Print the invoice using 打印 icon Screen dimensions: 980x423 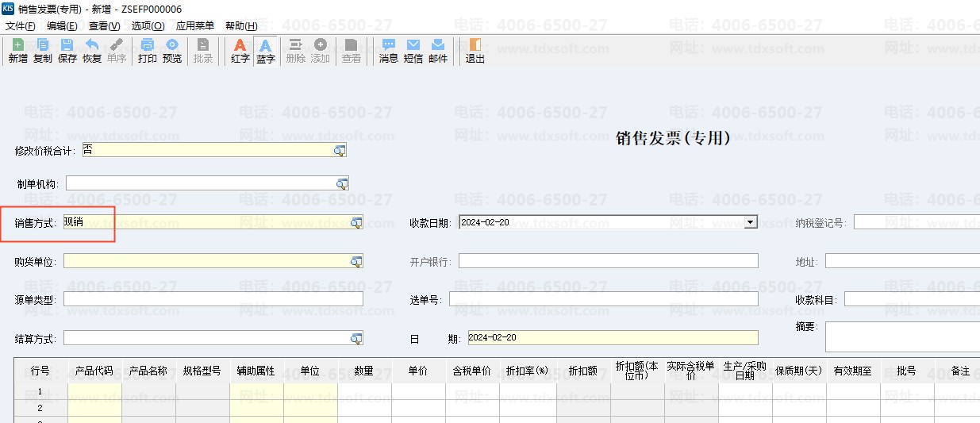pos(148,51)
